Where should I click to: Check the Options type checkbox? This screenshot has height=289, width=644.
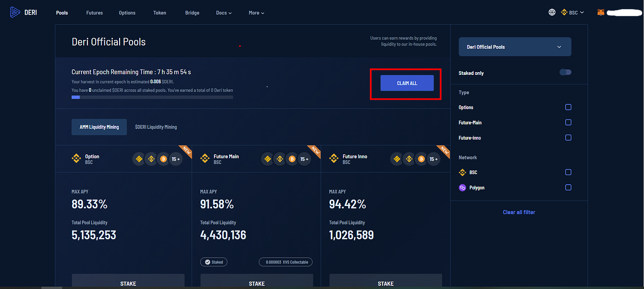point(568,107)
